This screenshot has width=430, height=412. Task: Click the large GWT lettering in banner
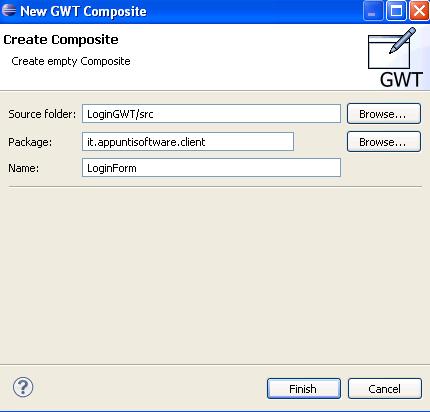[401, 80]
